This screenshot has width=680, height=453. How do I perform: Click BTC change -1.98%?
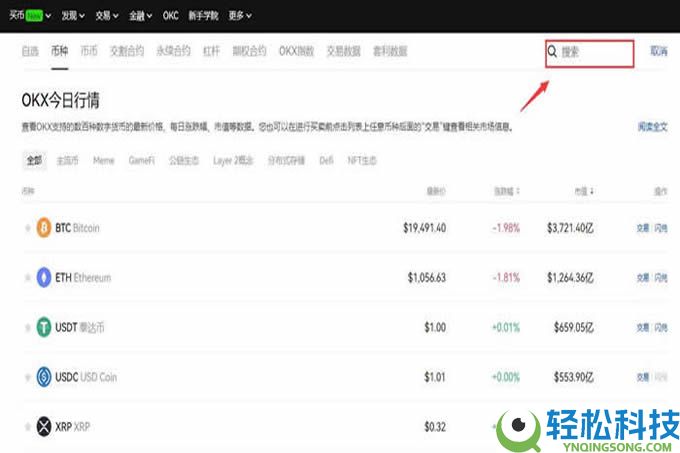[x=506, y=228]
